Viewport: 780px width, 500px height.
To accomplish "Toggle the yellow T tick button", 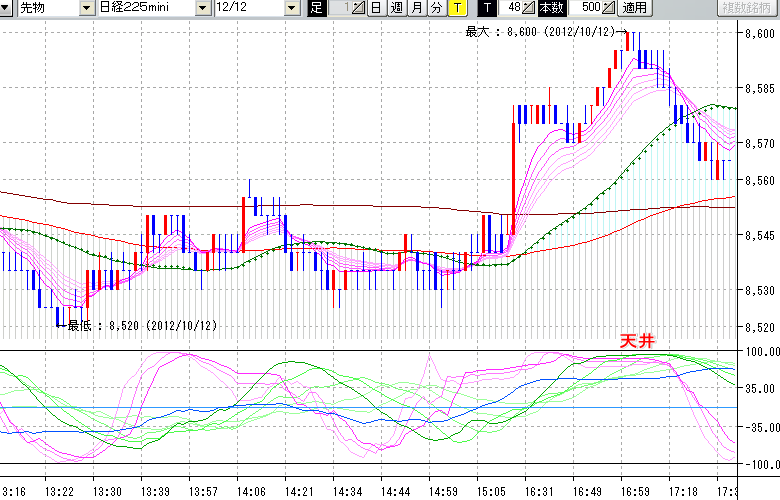I will click(456, 8).
